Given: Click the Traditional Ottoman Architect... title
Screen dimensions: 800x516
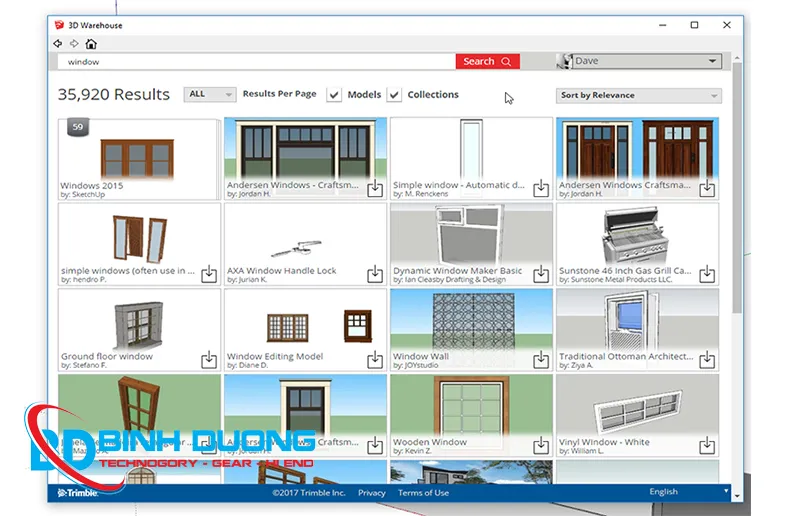Looking at the screenshot, I should pyautogui.click(x=626, y=356).
